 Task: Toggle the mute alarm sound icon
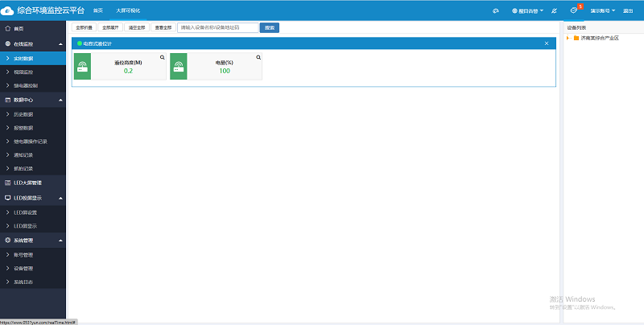click(x=555, y=10)
